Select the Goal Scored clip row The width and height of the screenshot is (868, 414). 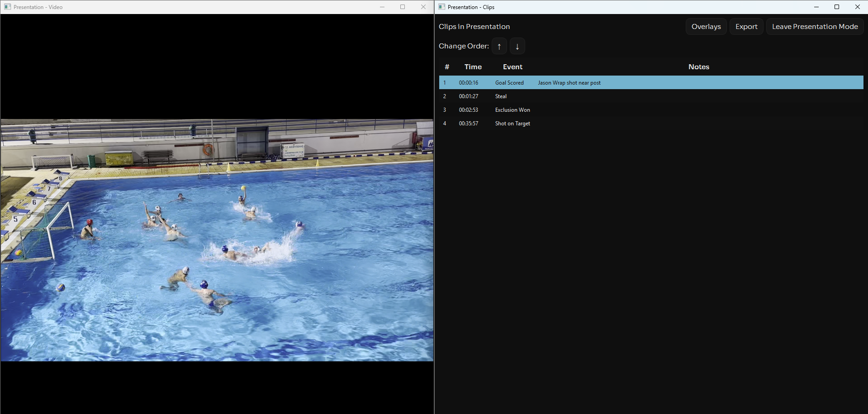point(509,83)
